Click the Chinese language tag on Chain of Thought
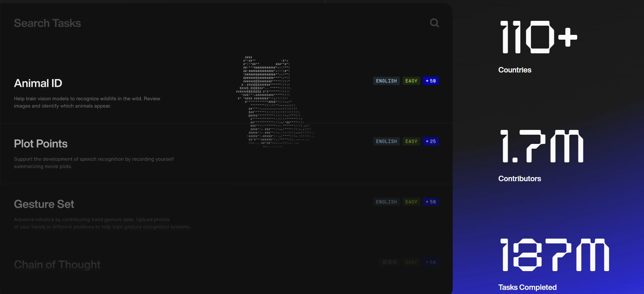The width and height of the screenshot is (644, 294). [389, 262]
